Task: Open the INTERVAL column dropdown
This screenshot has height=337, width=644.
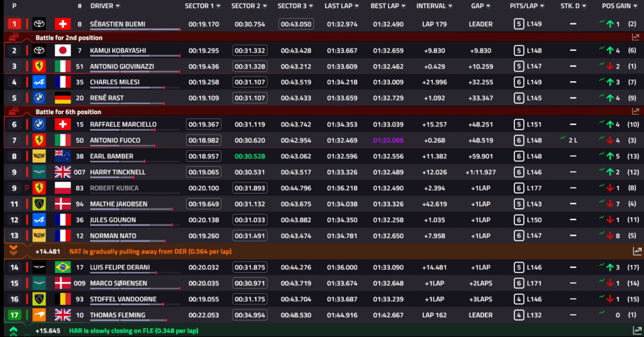Action: coord(450,6)
